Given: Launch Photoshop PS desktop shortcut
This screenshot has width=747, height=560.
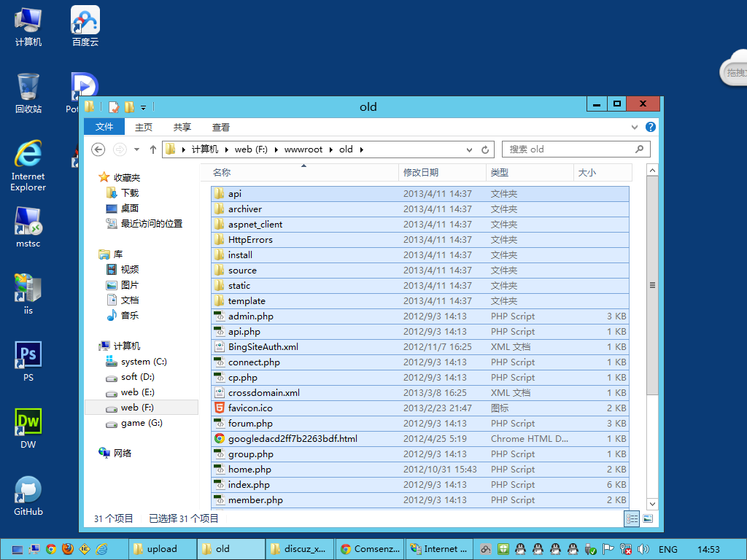Looking at the screenshot, I should [28, 362].
